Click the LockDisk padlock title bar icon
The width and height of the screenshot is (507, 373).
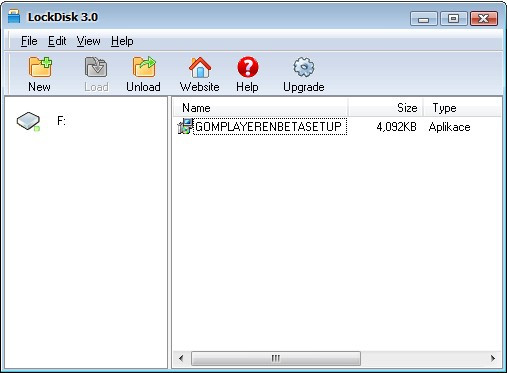pos(14,17)
